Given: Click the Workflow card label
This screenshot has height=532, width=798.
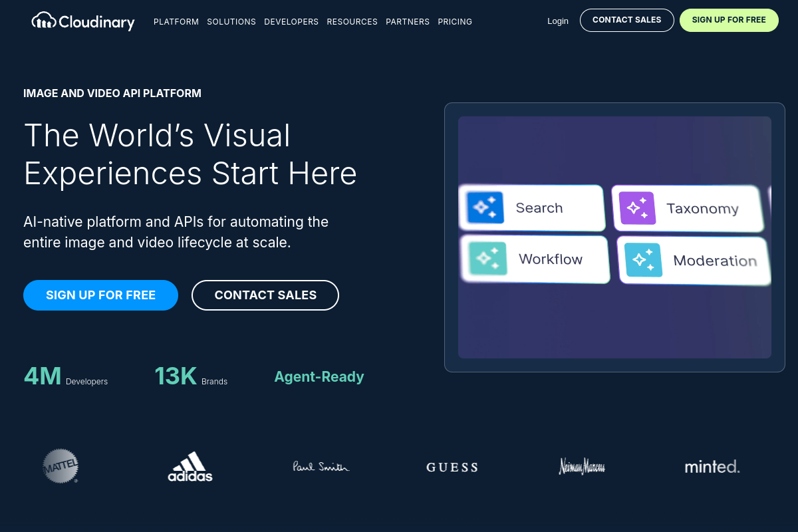Looking at the screenshot, I should [551, 259].
